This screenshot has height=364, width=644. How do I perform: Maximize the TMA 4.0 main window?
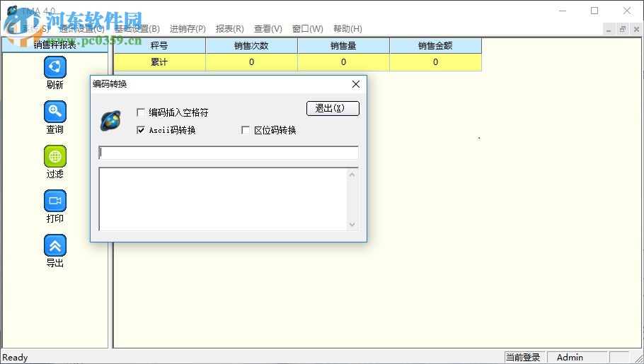coord(594,11)
